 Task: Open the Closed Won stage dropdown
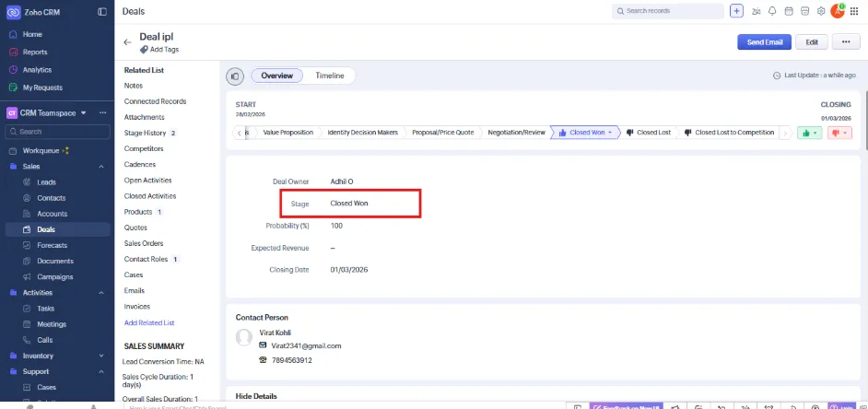pyautogui.click(x=610, y=133)
